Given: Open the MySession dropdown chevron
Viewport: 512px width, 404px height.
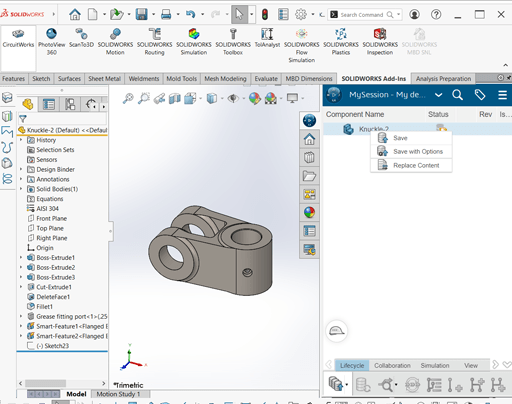Looking at the screenshot, I should (439, 95).
